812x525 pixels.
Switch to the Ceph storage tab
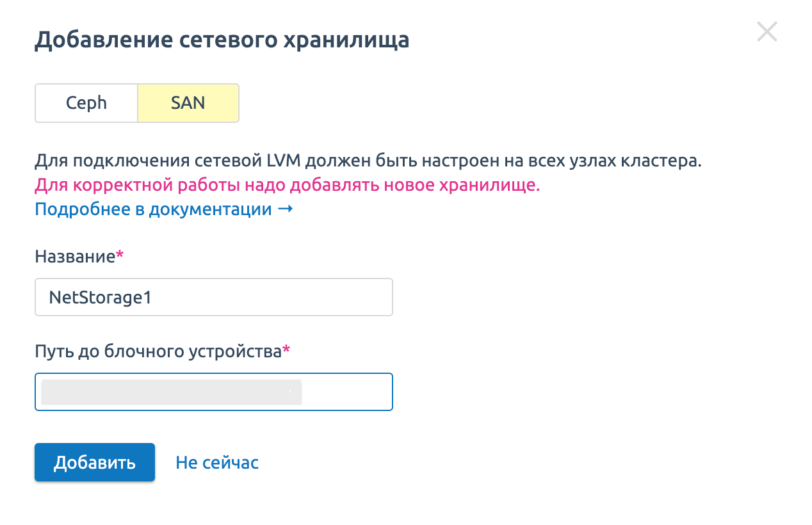[86, 103]
